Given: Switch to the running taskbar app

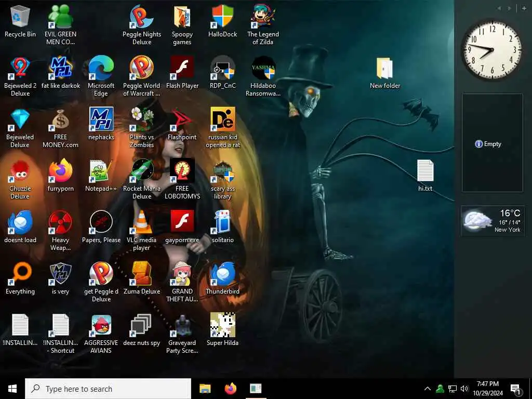Looking at the screenshot, I should click(x=256, y=389).
